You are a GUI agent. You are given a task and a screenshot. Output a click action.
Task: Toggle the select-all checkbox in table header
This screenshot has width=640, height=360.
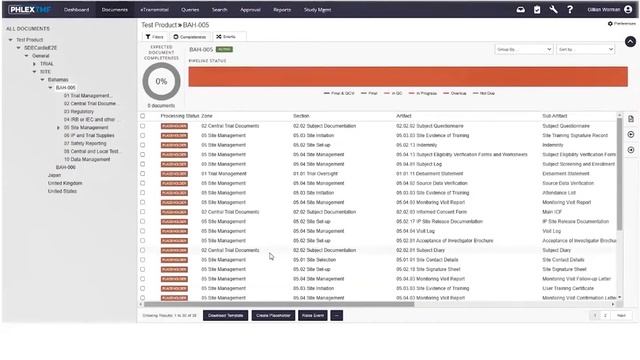click(142, 116)
